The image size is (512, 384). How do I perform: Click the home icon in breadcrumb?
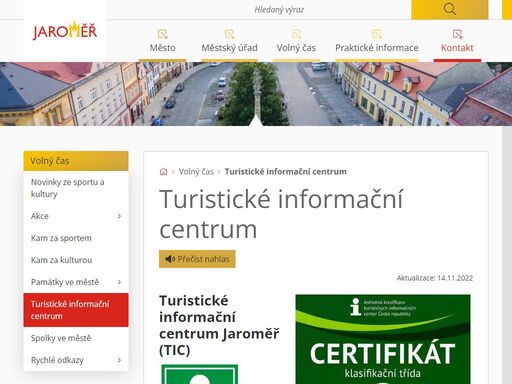[x=163, y=172]
